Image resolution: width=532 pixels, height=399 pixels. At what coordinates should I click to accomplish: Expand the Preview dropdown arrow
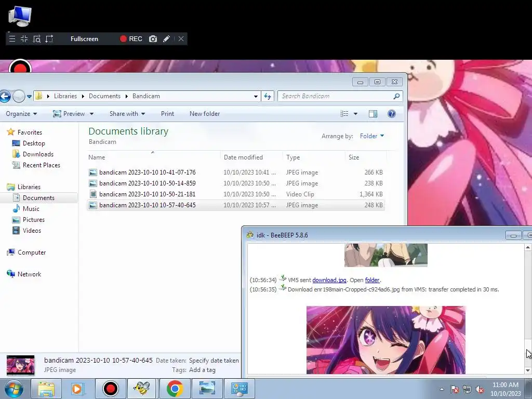91,114
